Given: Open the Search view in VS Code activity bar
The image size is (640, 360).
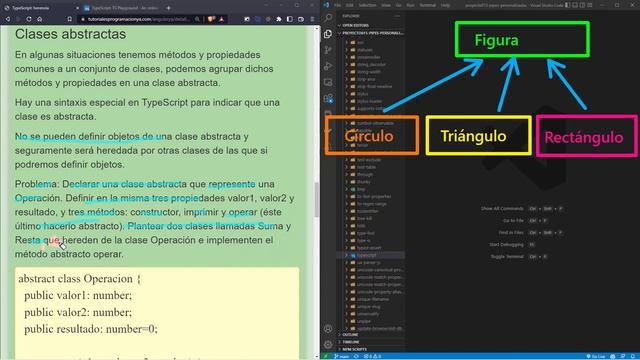Looking at the screenshot, I should pyautogui.click(x=328, y=18).
